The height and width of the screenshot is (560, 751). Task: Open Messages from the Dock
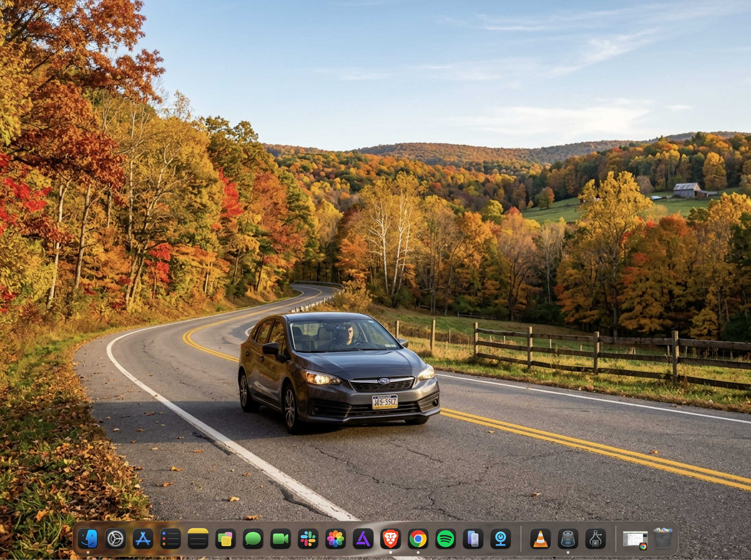(253, 538)
